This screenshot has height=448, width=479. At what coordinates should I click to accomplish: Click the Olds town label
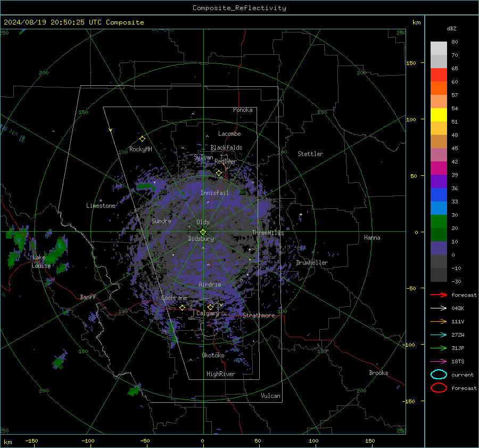[203, 222]
